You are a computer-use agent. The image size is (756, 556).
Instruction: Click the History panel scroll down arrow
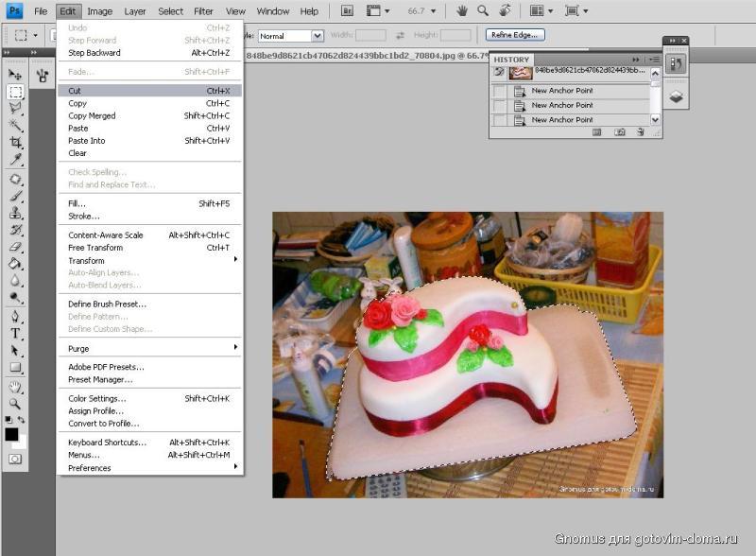click(x=655, y=120)
